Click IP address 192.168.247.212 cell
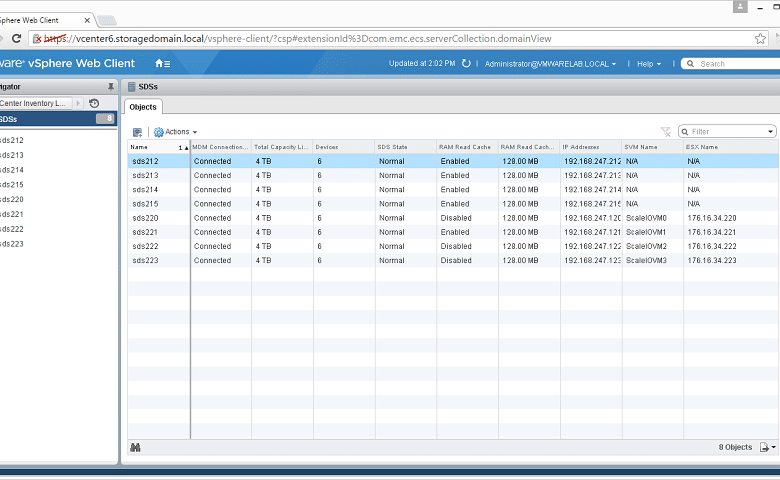This screenshot has width=780, height=480. click(x=592, y=161)
